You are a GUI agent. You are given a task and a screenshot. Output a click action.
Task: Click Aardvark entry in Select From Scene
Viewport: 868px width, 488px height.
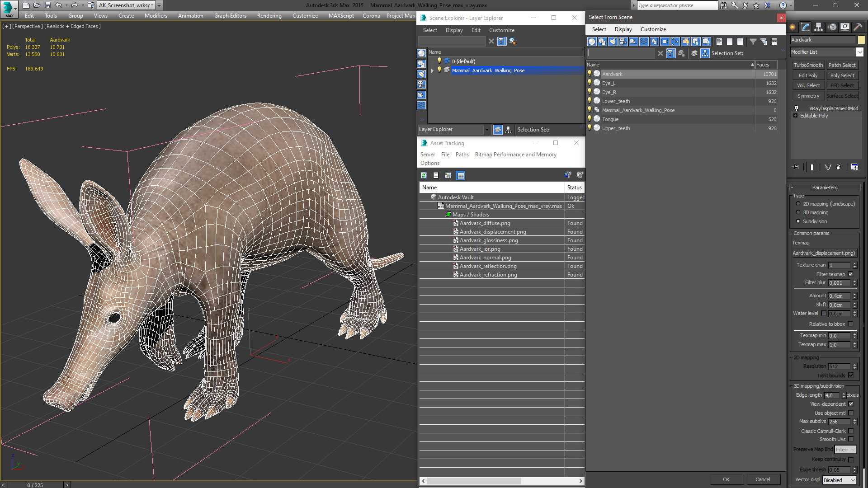coord(612,74)
